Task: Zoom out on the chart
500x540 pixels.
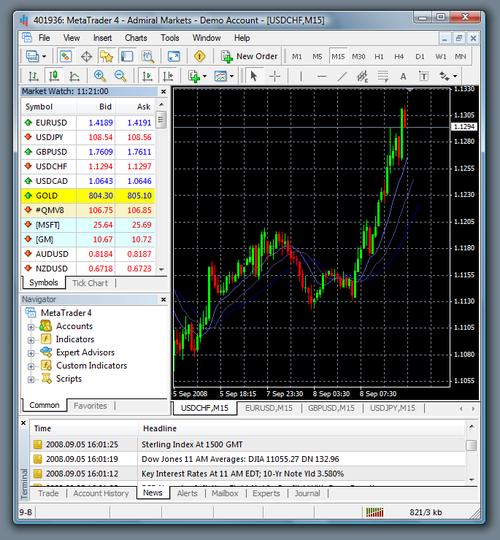Action: [121, 76]
